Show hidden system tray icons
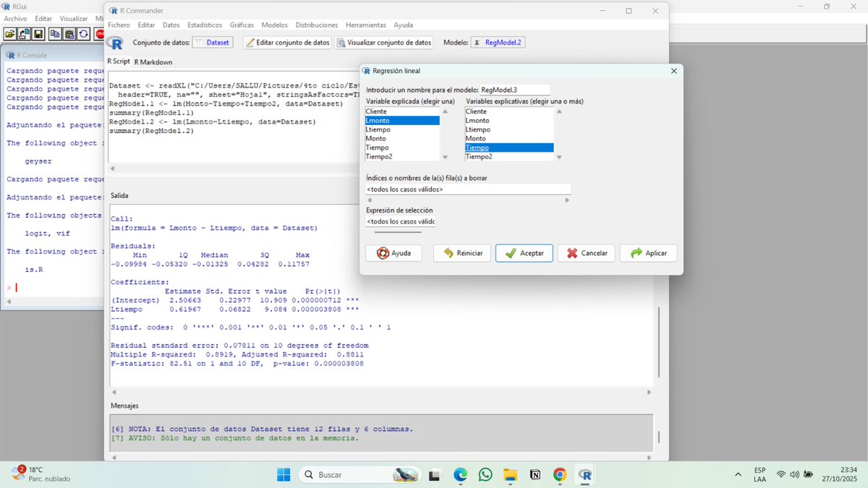Image resolution: width=868 pixels, height=488 pixels. (x=738, y=474)
